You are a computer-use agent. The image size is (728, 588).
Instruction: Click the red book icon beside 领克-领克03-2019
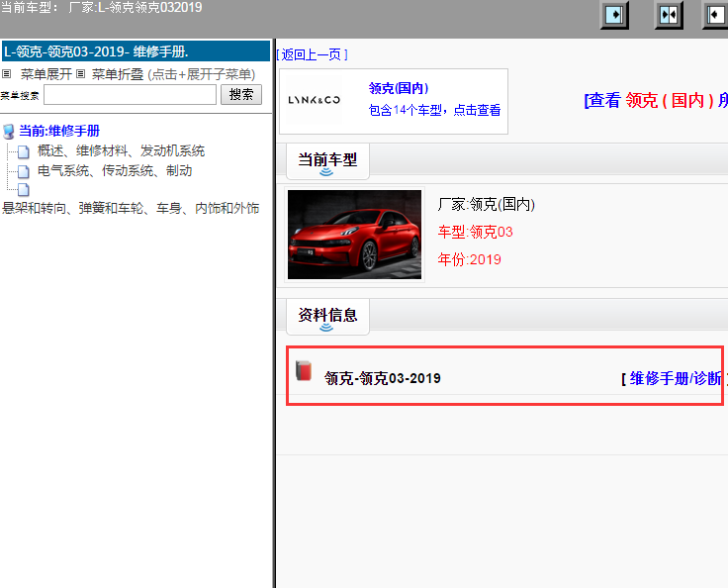304,371
